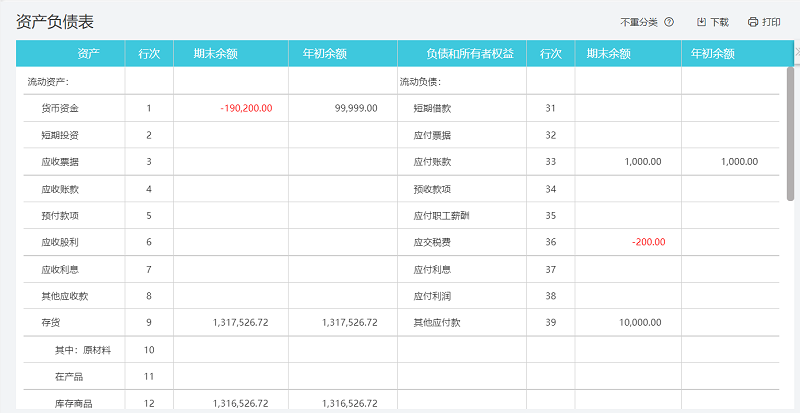Click the printer icon

point(753,22)
